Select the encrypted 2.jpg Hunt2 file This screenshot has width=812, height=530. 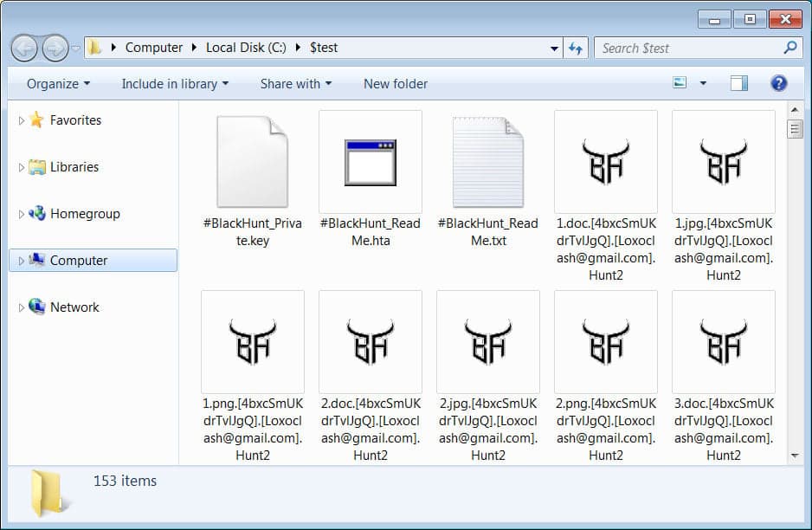tap(487, 342)
